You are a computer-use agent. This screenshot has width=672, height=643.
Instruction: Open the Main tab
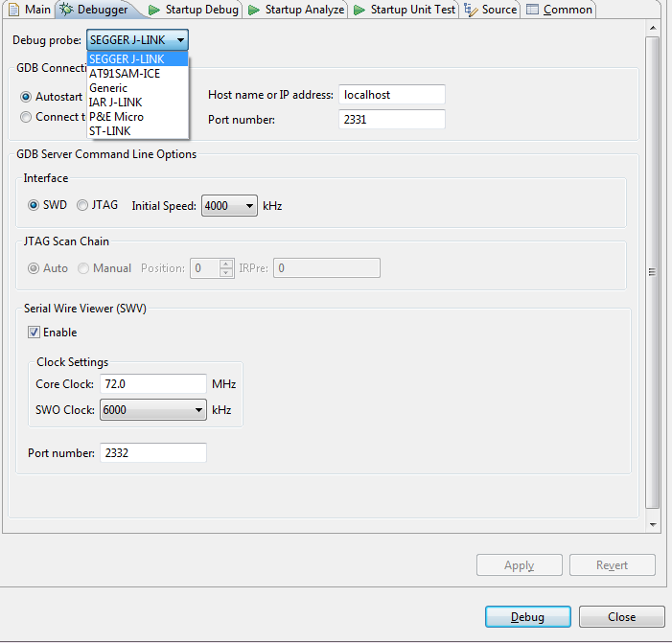coord(29,10)
